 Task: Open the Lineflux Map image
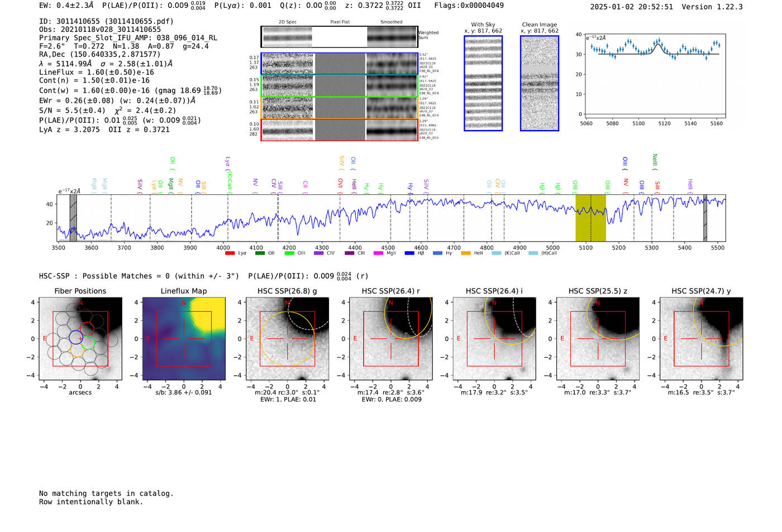(x=184, y=339)
